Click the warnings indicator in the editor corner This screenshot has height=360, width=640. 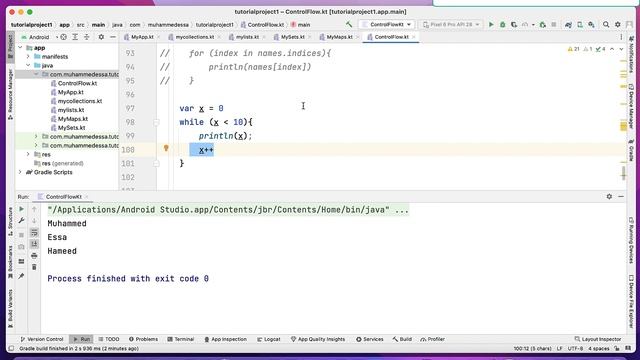pyautogui.click(x=573, y=49)
